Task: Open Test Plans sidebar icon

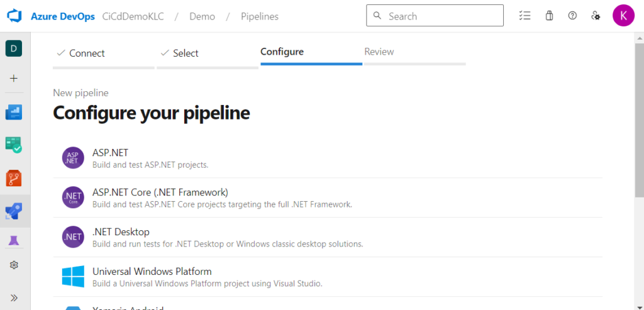Action: click(x=14, y=145)
